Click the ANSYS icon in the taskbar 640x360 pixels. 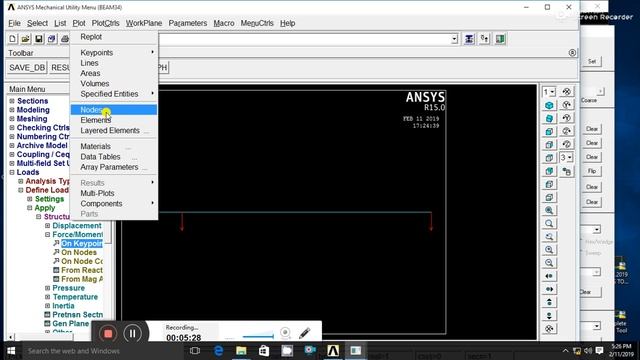333,351
